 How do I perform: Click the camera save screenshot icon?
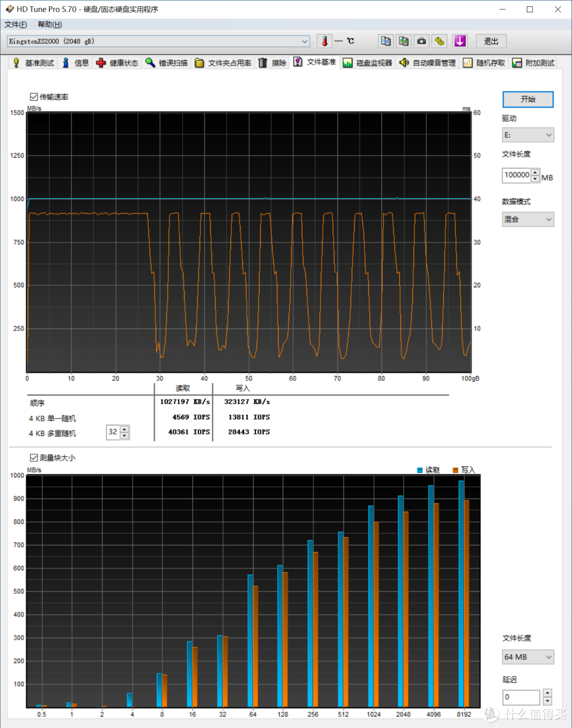pyautogui.click(x=422, y=41)
